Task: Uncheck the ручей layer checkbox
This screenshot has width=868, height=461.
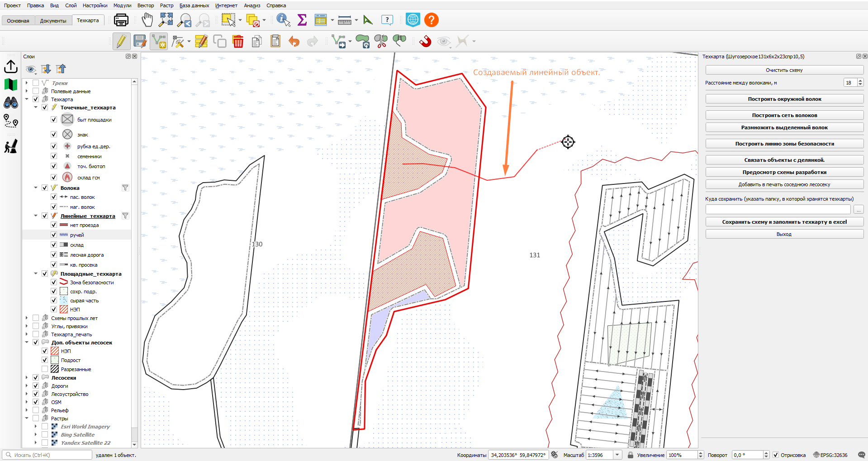Action: tap(54, 235)
